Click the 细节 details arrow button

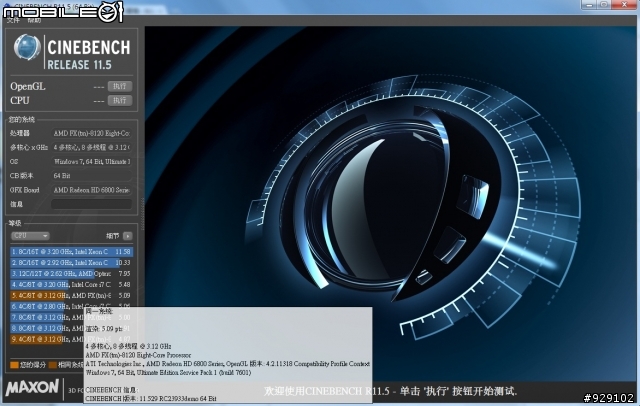tap(127, 236)
